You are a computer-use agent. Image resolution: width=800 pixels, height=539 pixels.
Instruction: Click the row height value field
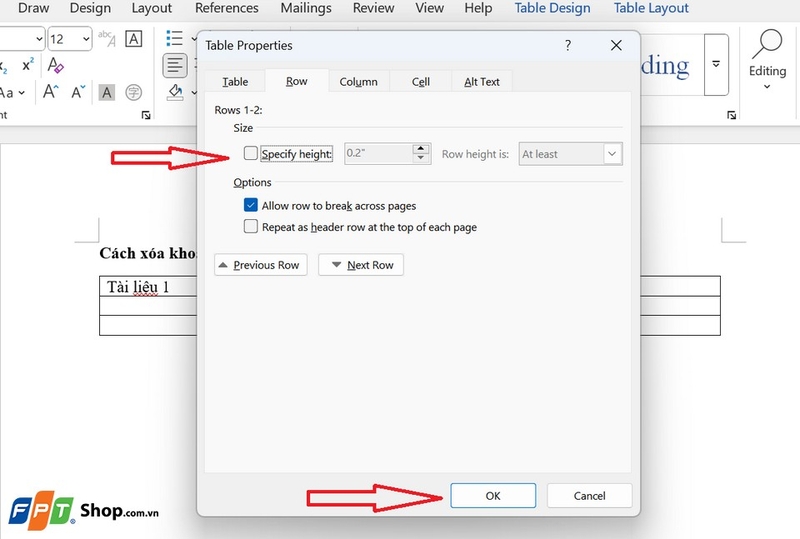pos(378,154)
